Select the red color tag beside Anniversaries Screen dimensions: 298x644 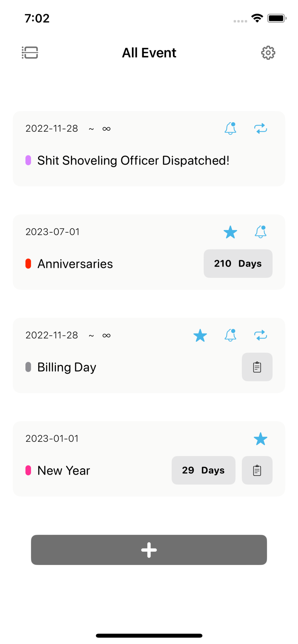click(28, 264)
